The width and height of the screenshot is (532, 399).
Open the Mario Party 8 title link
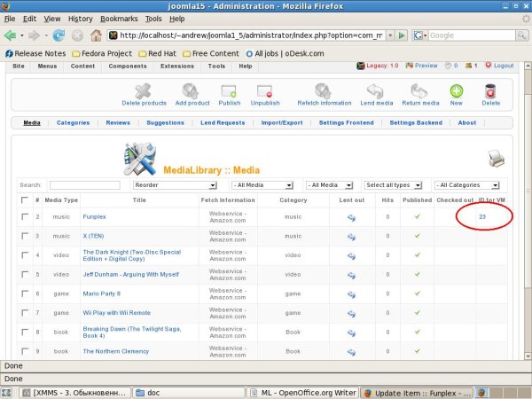pyautogui.click(x=102, y=293)
